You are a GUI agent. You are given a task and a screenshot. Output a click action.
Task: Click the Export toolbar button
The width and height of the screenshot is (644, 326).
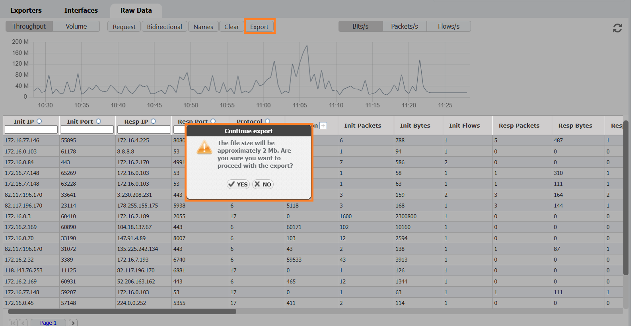pyautogui.click(x=259, y=27)
